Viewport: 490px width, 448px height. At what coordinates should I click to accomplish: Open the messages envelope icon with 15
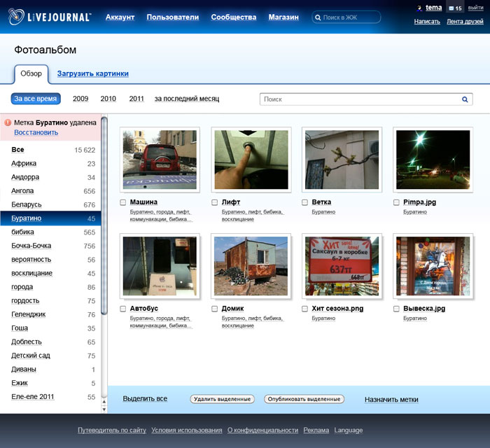(x=451, y=8)
